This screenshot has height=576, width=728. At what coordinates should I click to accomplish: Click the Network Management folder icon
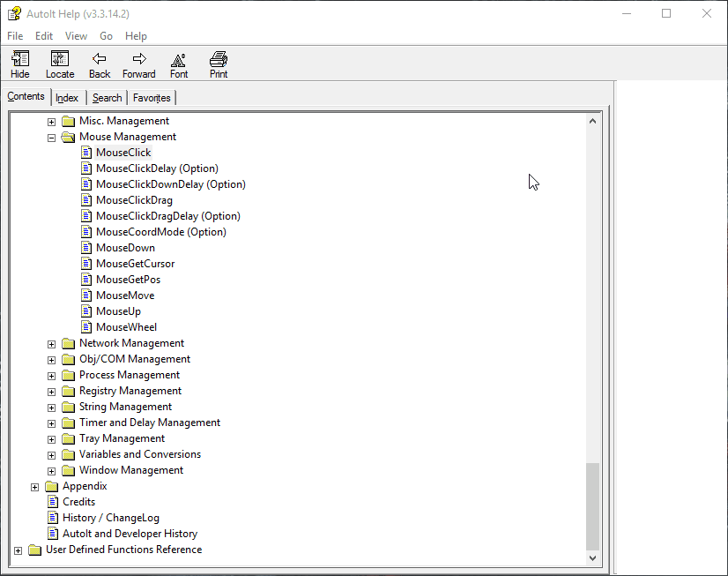point(68,344)
